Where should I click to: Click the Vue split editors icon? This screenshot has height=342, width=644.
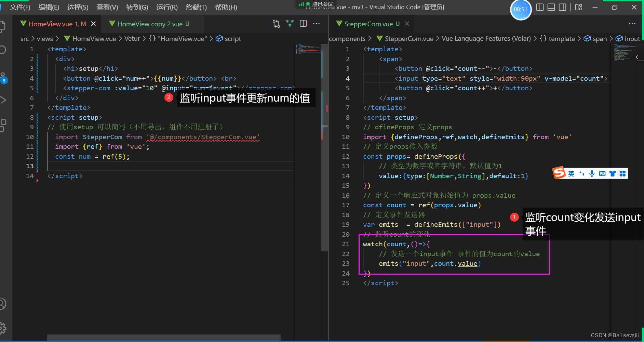pos(290,24)
